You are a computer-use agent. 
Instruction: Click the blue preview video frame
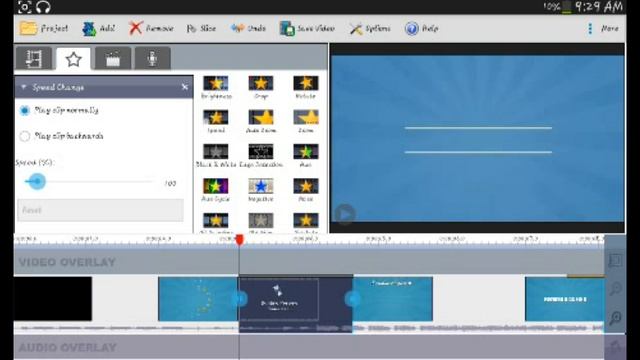(x=477, y=139)
